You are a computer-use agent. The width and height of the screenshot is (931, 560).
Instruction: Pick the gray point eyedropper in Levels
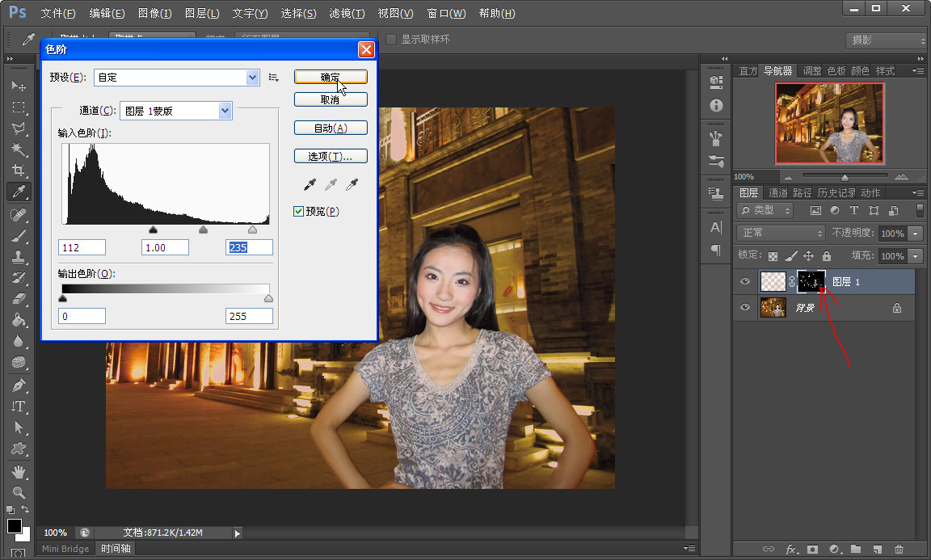click(331, 185)
